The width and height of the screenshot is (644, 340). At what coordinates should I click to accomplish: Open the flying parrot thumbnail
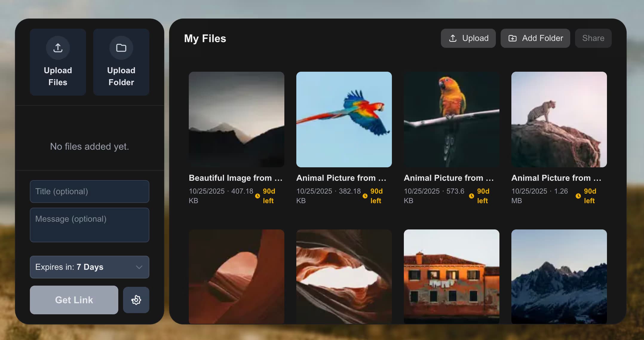(344, 119)
